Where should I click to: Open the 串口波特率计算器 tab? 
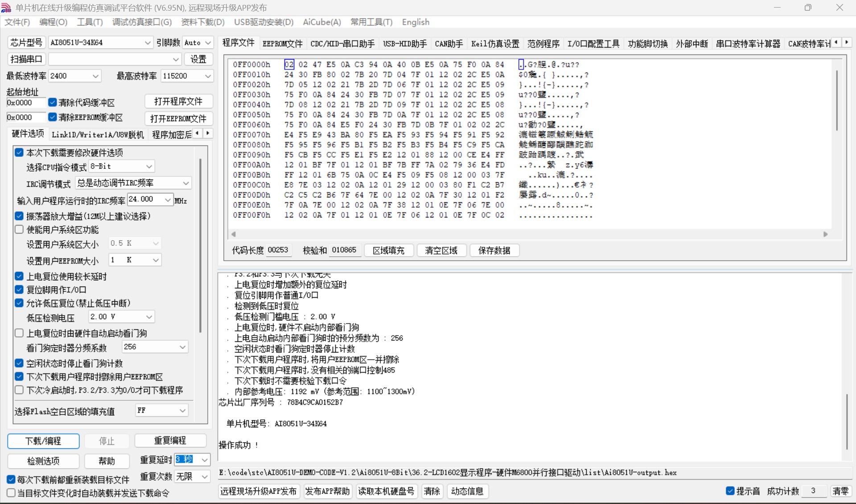748,44
